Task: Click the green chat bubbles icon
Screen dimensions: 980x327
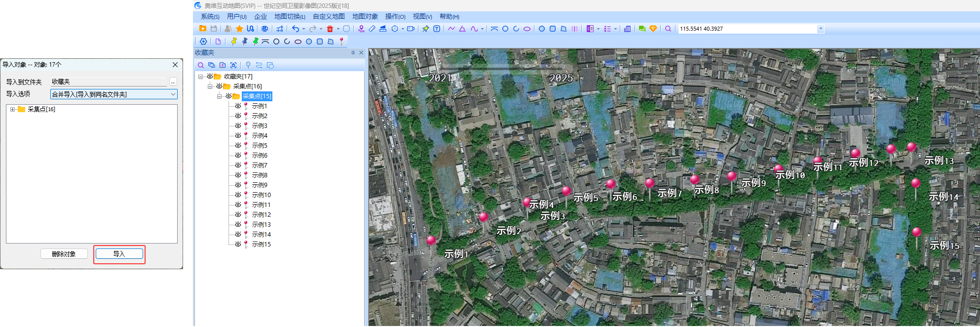Action: tap(642, 29)
